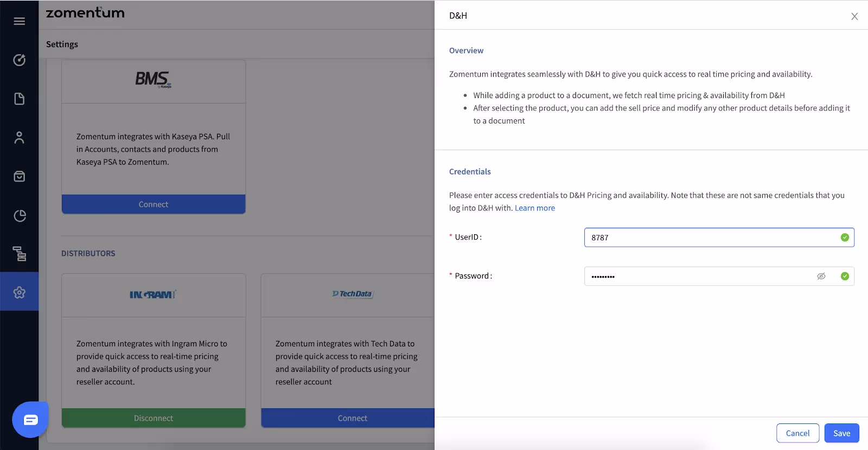Connect the Kaseya BMS integration

click(x=154, y=204)
